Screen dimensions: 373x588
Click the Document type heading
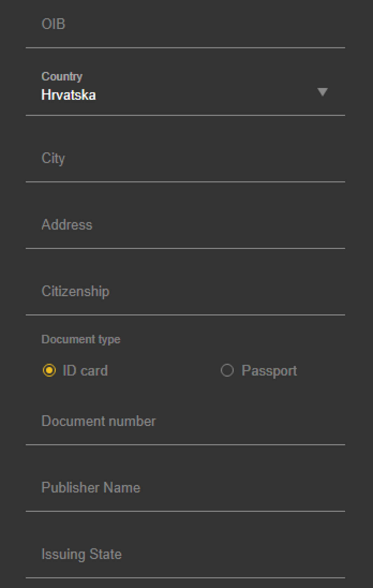click(x=81, y=339)
